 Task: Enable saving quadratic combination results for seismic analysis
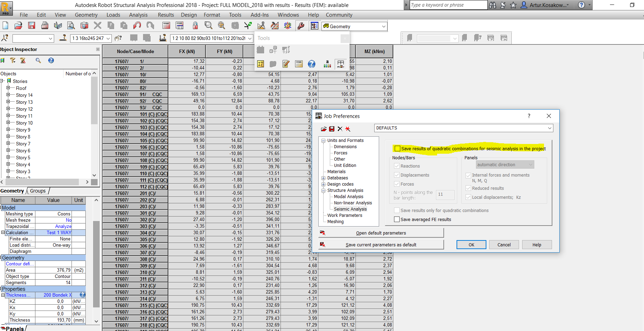pos(398,148)
